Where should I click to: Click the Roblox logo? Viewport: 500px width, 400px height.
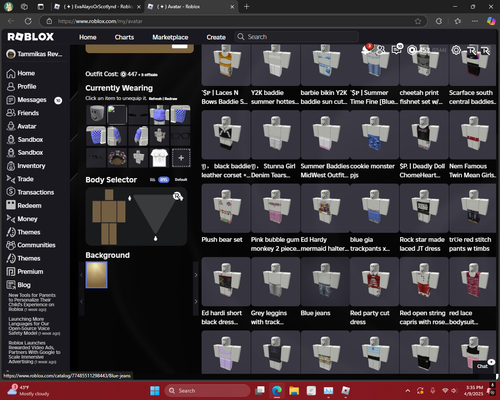[31, 37]
